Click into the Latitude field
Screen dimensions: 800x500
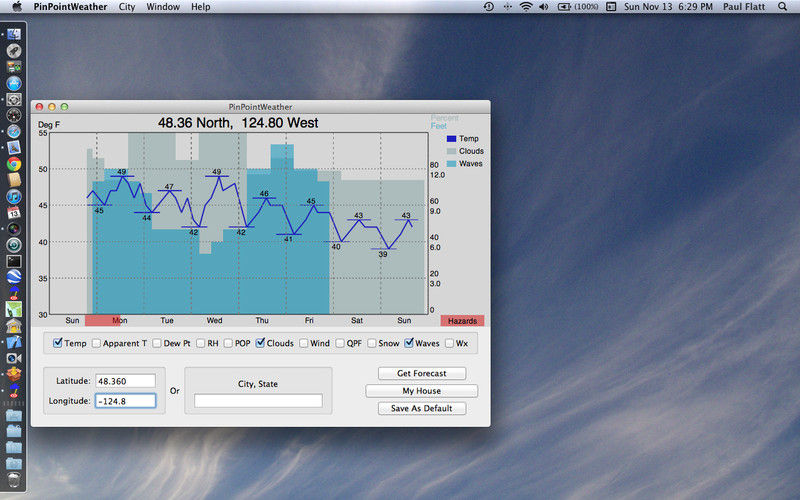coord(126,381)
